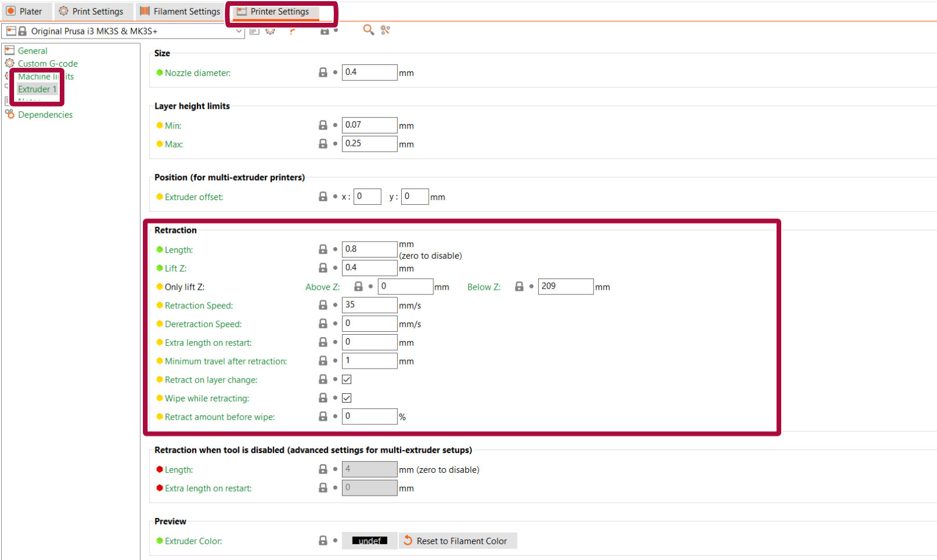937x560 pixels.
Task: Click the Extruder Color swatch
Action: (370, 541)
